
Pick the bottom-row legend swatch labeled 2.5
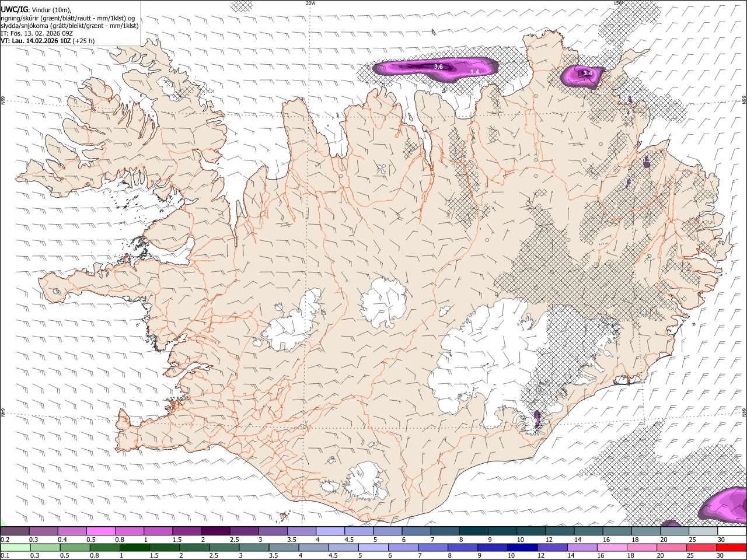pyautogui.click(x=224, y=547)
